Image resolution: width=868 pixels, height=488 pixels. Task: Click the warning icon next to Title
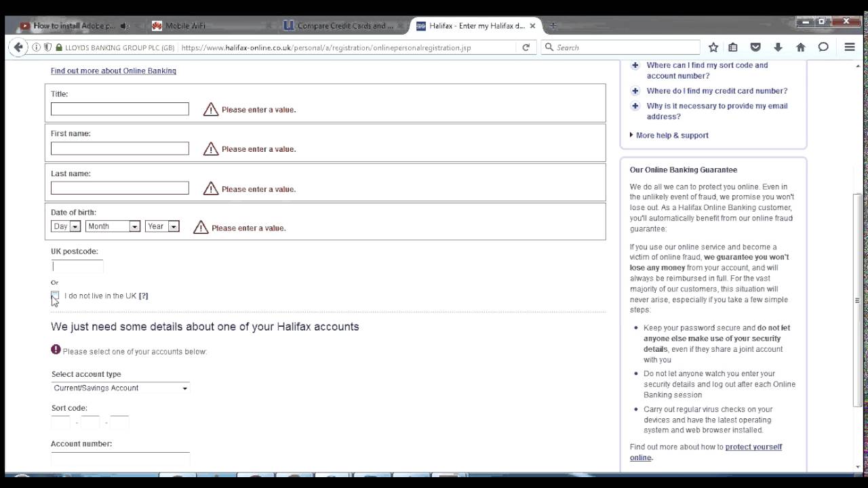[x=211, y=109]
